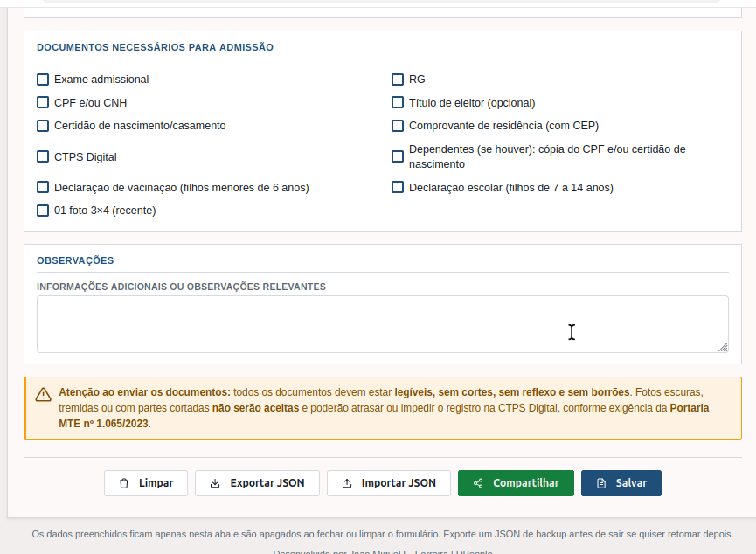Click the 'INFORMAÇÕES ADICIONAIS OU OBSERVAÇÕES RELEVANTES' label
The height and width of the screenshot is (554, 756).
(181, 287)
